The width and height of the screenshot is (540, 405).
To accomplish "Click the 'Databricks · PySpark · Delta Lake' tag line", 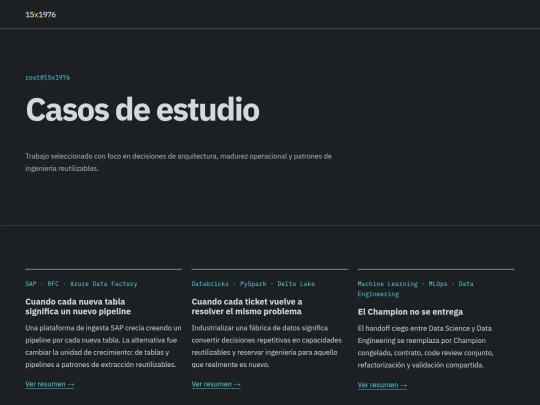I will [253, 284].
